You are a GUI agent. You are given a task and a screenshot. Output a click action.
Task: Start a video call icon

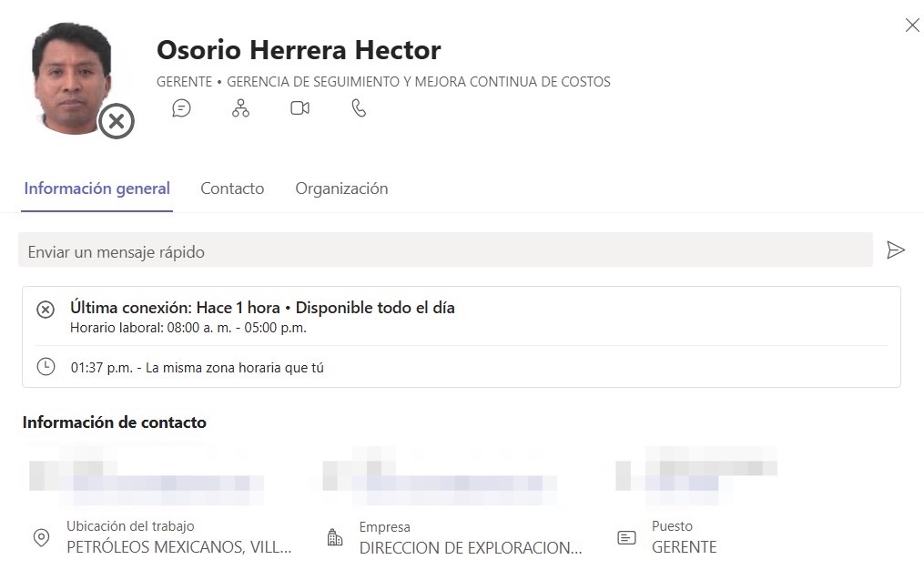(300, 108)
